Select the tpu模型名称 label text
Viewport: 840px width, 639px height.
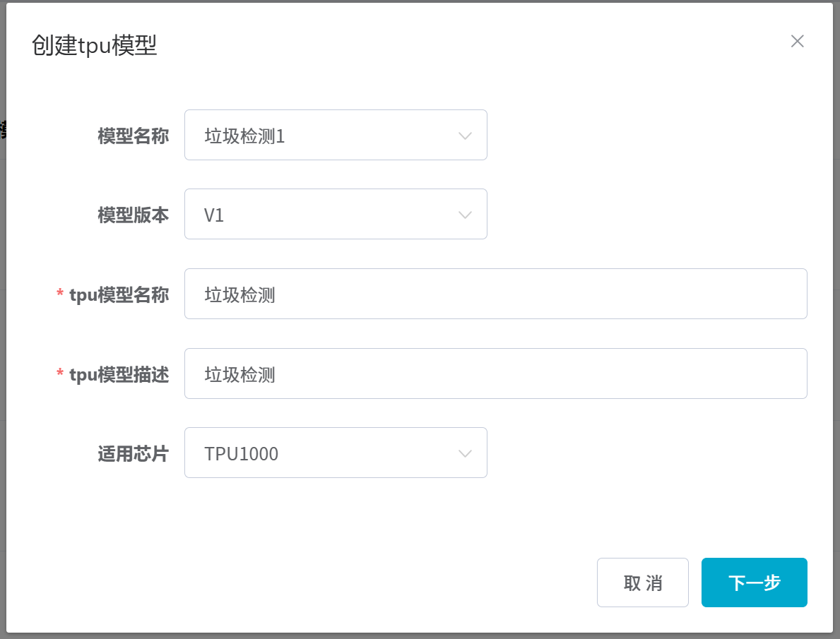coord(119,294)
